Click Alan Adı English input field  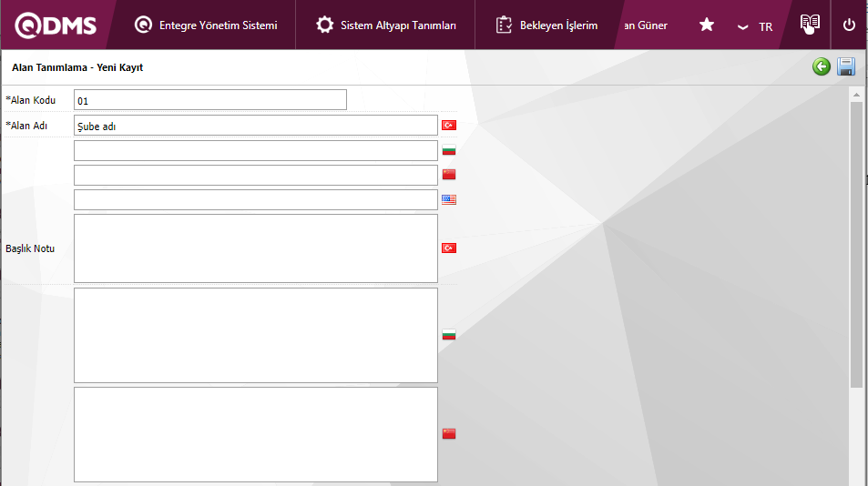(x=256, y=199)
